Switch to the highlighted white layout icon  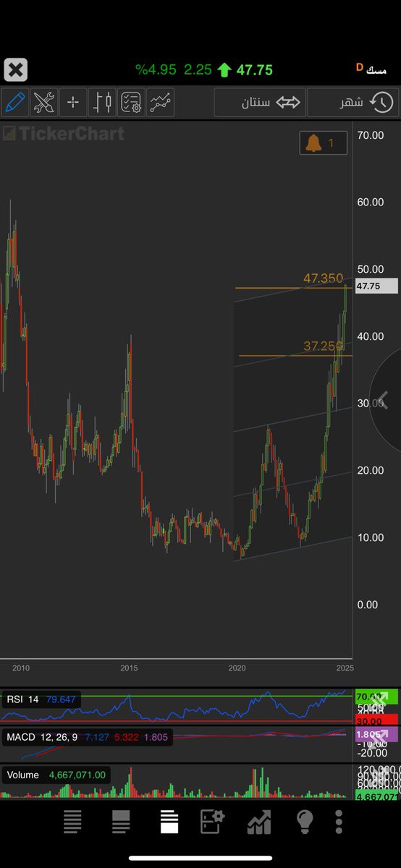169,822
